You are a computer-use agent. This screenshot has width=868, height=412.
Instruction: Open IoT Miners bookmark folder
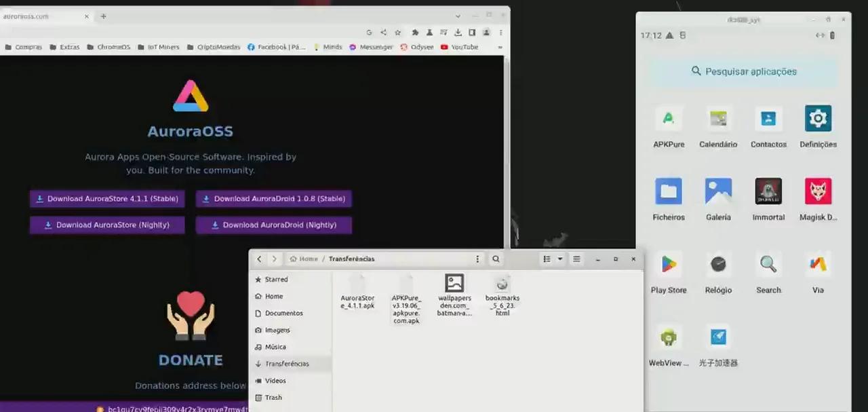(158, 48)
